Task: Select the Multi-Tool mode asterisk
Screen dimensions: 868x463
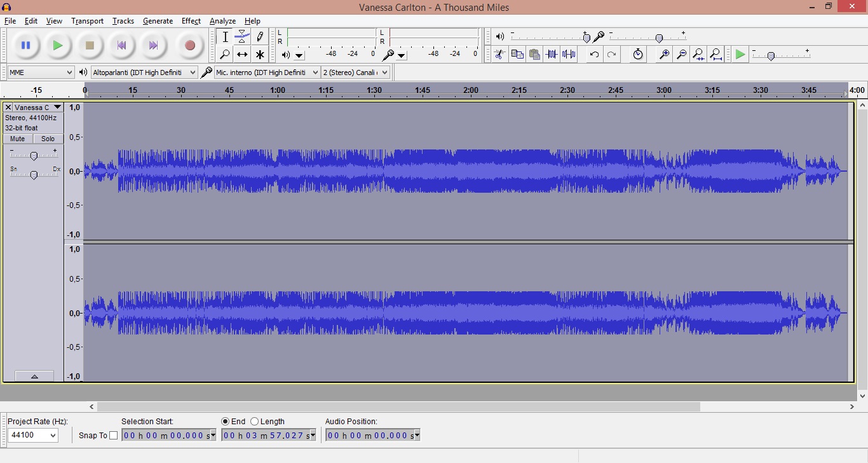Action: pyautogui.click(x=259, y=55)
